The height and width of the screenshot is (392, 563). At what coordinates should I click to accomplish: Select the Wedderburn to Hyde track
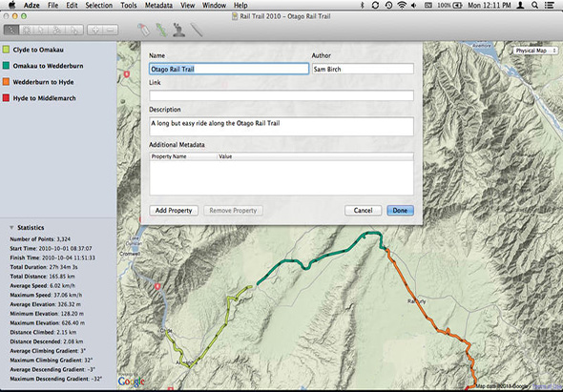pos(43,82)
